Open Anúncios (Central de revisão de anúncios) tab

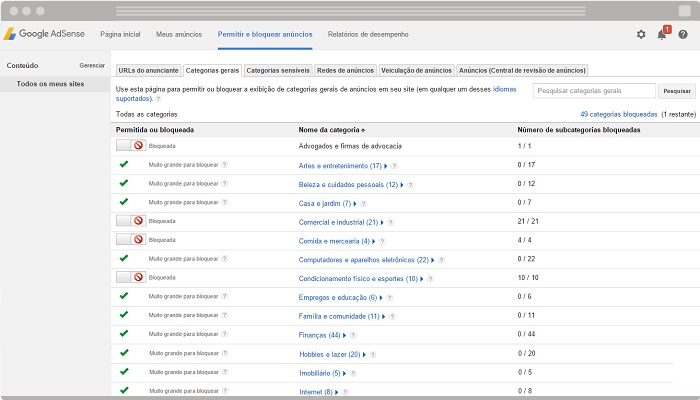522,71
